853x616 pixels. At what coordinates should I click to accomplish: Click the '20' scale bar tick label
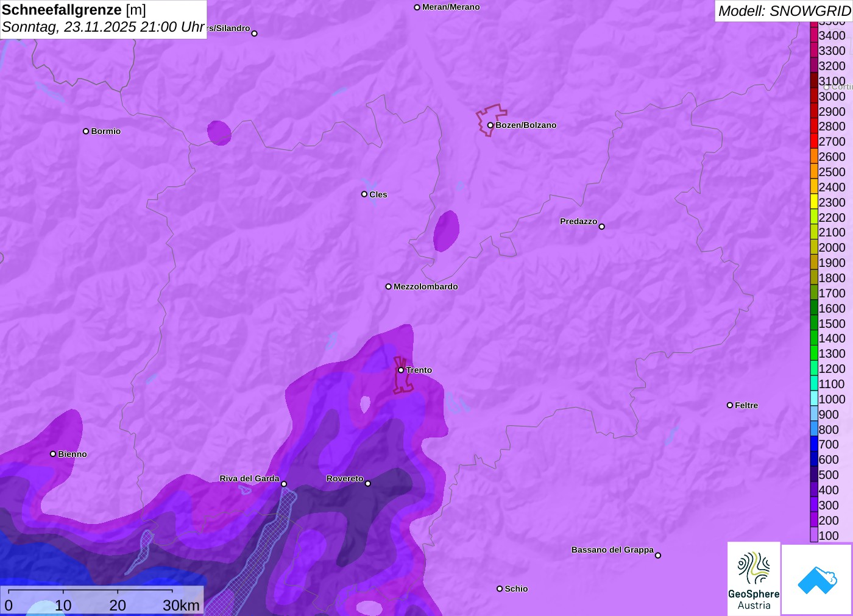click(118, 605)
